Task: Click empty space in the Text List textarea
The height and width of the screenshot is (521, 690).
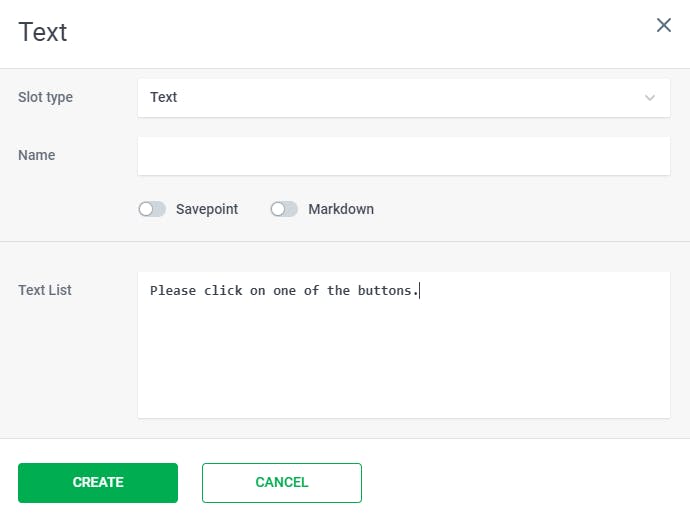Action: [x=403, y=360]
